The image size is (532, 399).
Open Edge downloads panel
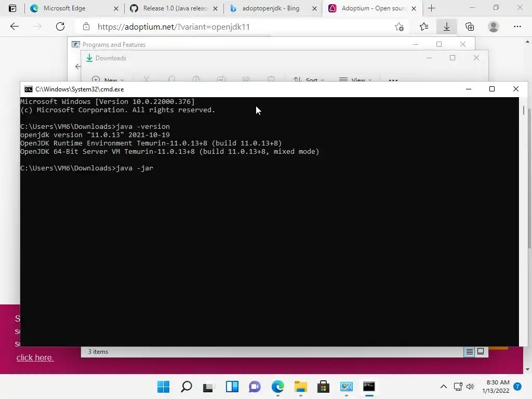click(x=447, y=26)
